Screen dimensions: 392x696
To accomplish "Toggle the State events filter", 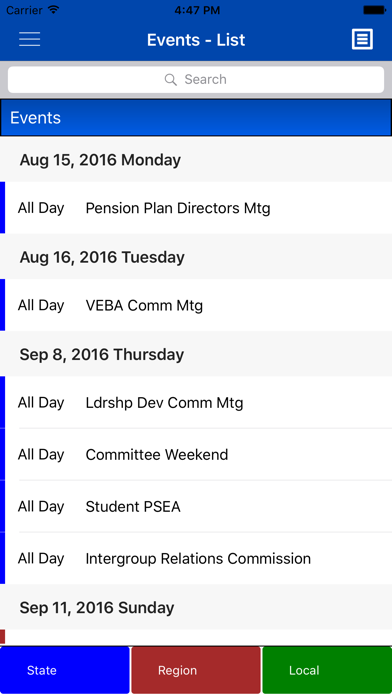I will pos(65,670).
